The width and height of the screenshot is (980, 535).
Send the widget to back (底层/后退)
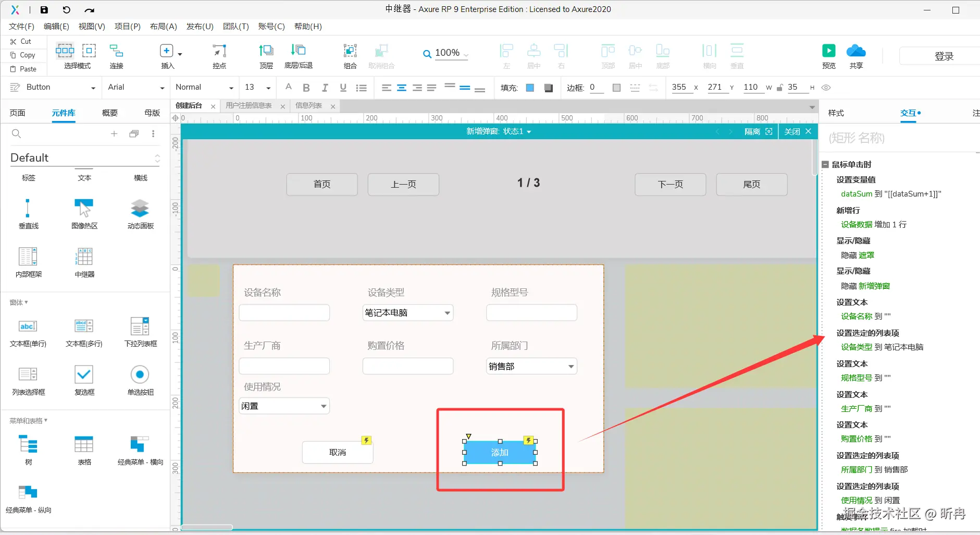tap(299, 56)
